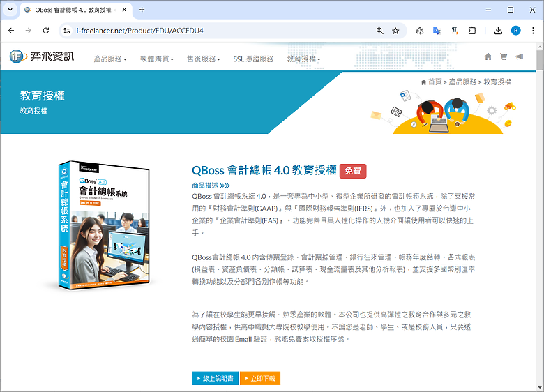The height and width of the screenshot is (392, 544).
Task: Click the site home icon in header
Action: [x=488, y=56]
